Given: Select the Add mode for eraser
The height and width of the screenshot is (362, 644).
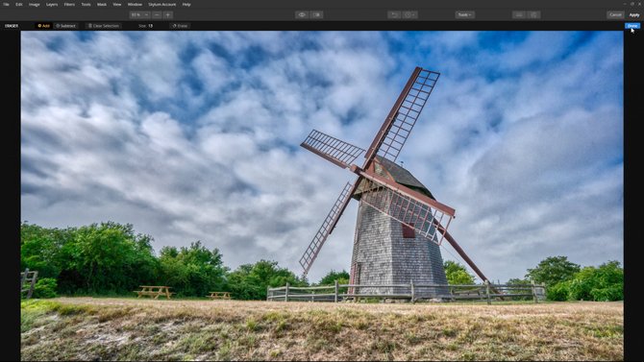Looking at the screenshot, I should point(43,26).
